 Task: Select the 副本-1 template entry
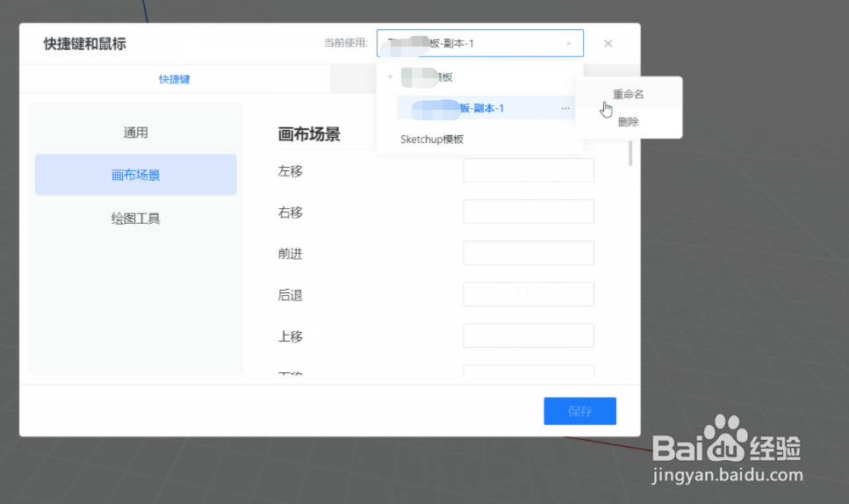pyautogui.click(x=486, y=108)
